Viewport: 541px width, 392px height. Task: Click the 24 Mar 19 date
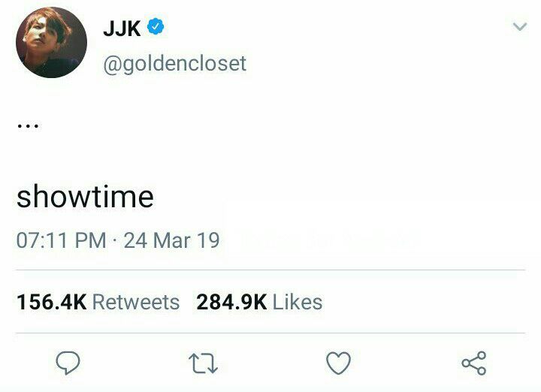pyautogui.click(x=171, y=240)
